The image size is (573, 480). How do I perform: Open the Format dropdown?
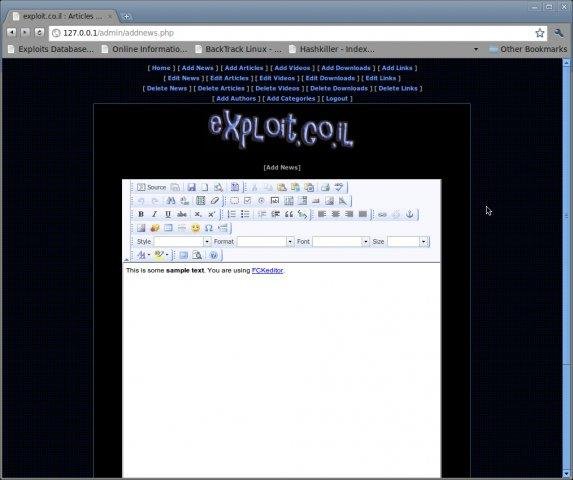click(265, 241)
